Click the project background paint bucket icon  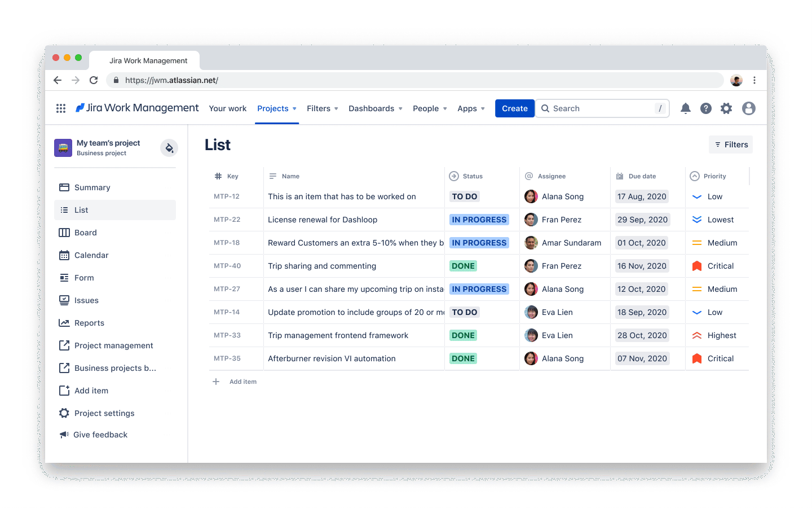click(169, 148)
